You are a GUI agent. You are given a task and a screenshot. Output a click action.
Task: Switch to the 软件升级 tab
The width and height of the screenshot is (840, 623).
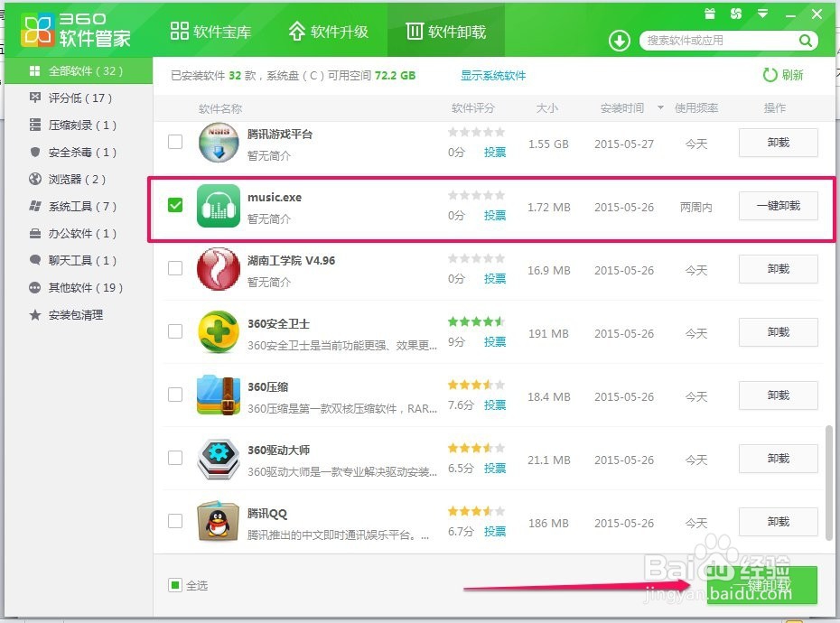coord(329,29)
